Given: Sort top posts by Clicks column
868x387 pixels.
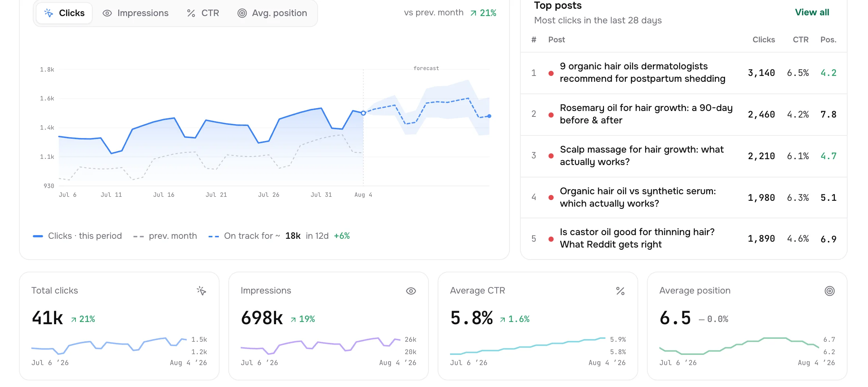Looking at the screenshot, I should [x=764, y=40].
